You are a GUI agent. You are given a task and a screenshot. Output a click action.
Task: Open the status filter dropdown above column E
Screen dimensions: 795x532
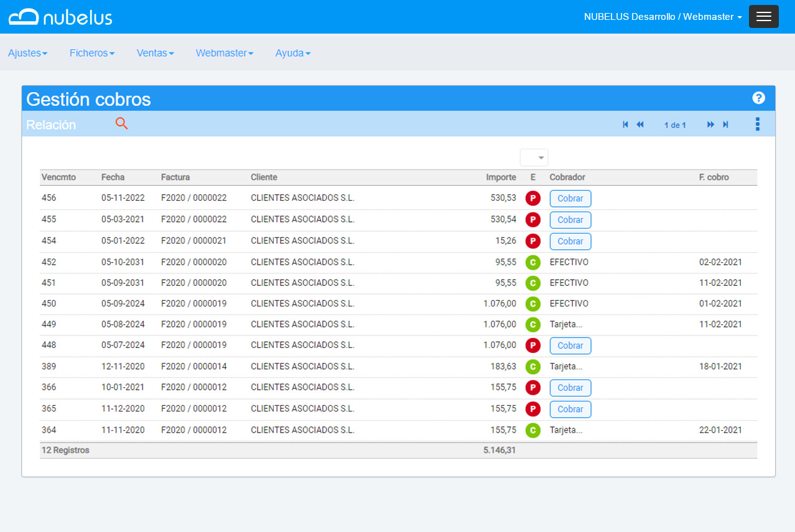[534, 158]
